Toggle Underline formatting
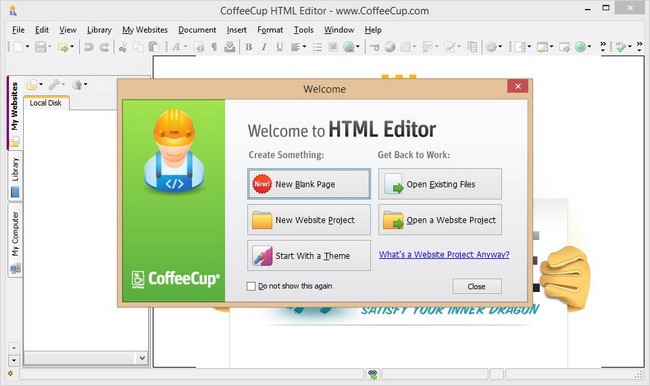The image size is (650, 386). [x=280, y=47]
